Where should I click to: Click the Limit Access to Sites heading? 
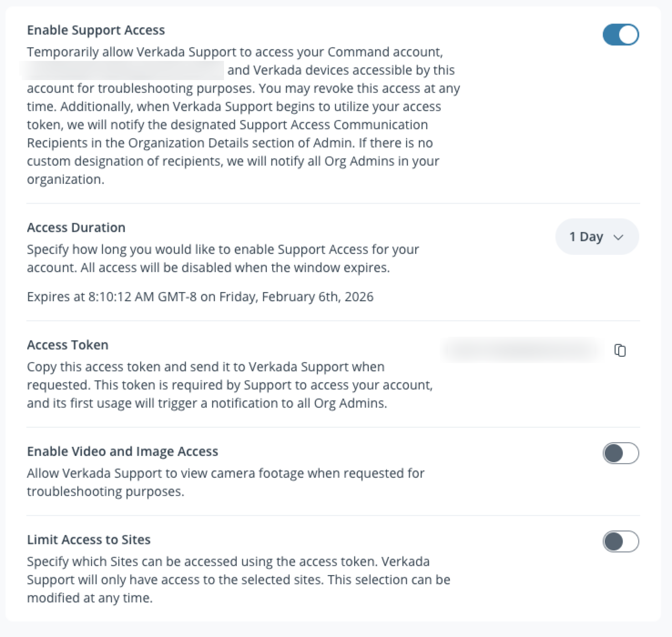click(x=89, y=540)
